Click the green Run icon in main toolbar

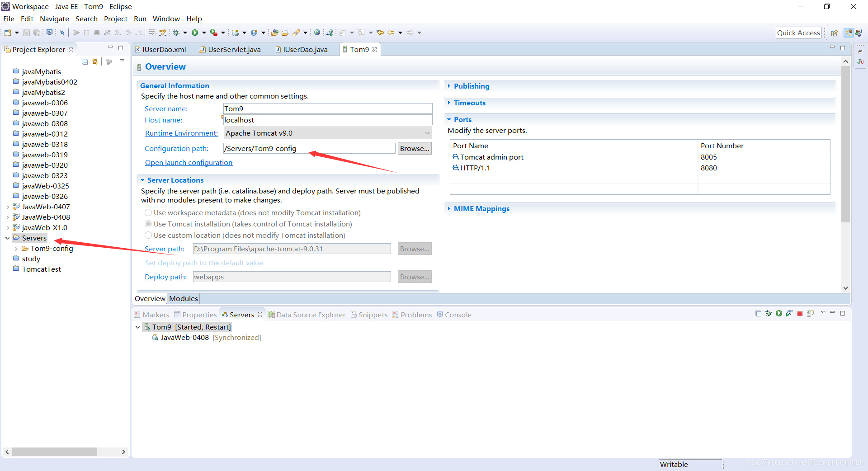(195, 33)
